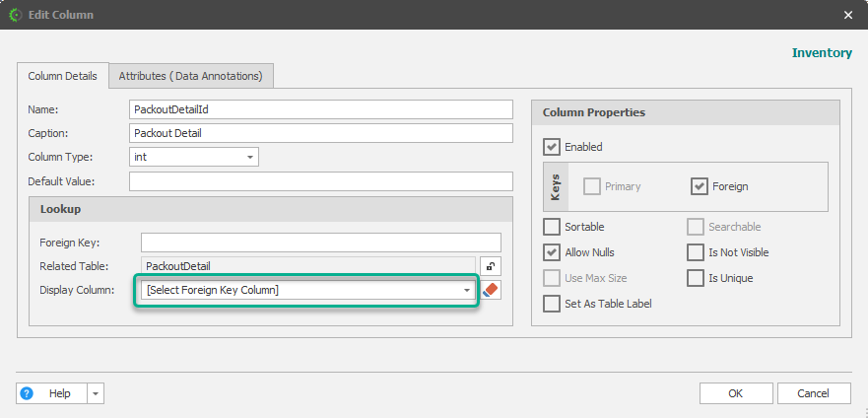Toggle the Allow Nulls checkbox
868x418 pixels.
pos(552,252)
